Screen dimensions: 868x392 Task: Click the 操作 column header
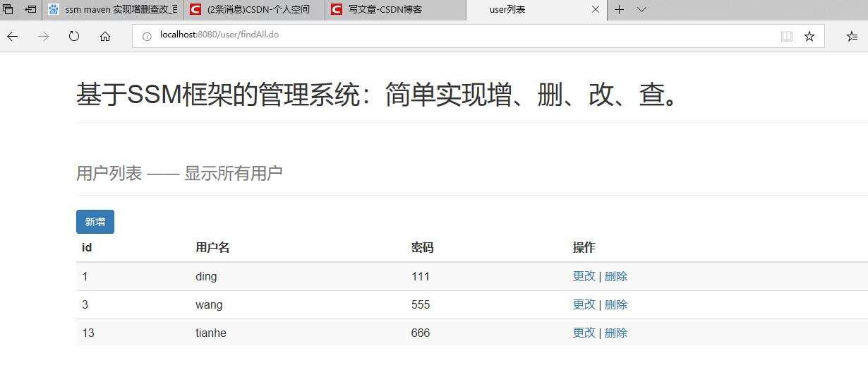[x=584, y=247]
